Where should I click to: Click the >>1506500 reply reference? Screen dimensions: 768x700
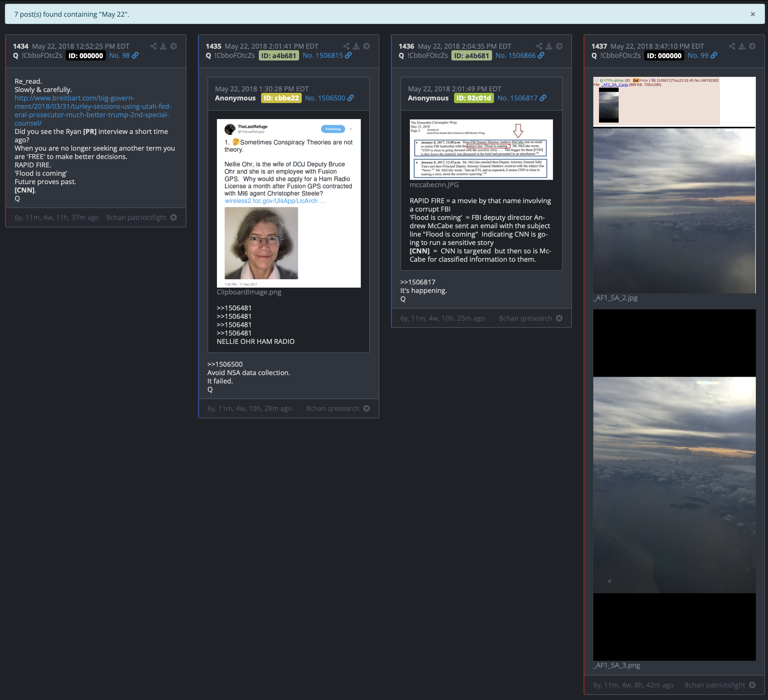pyautogui.click(x=225, y=364)
